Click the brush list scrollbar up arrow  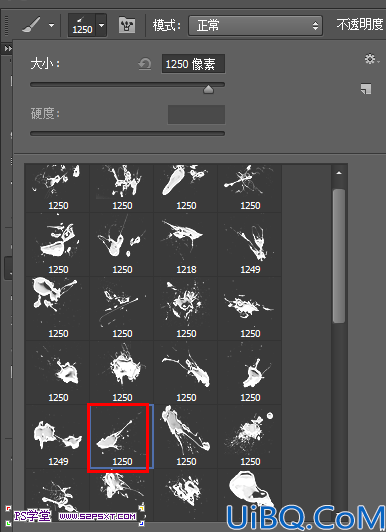pos(339,173)
